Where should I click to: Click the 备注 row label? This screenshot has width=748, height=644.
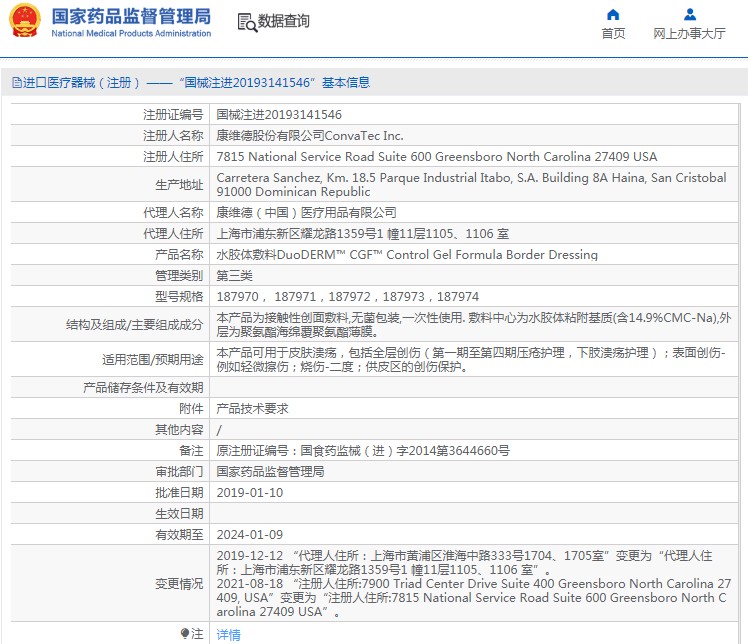tap(191, 451)
